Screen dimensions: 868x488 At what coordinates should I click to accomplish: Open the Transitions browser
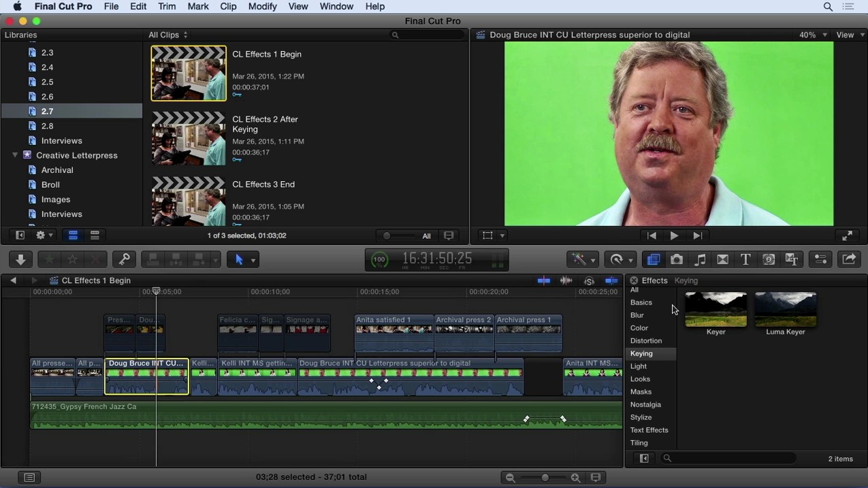[x=723, y=259]
